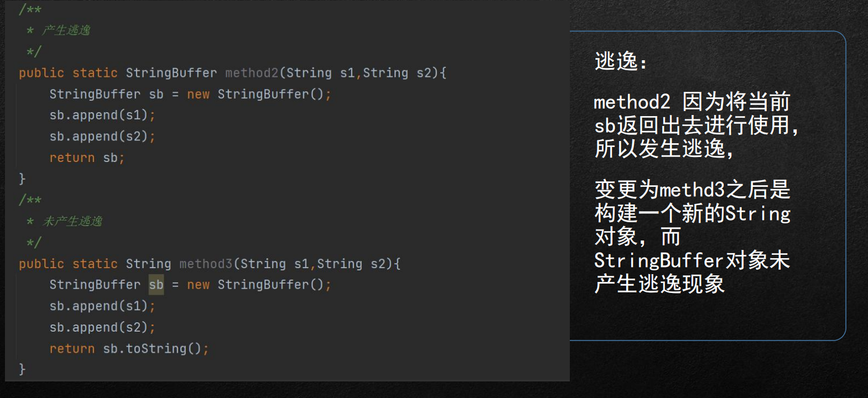The height and width of the screenshot is (398, 868).
Task: Click the closing brace ending method2
Action: click(x=22, y=179)
